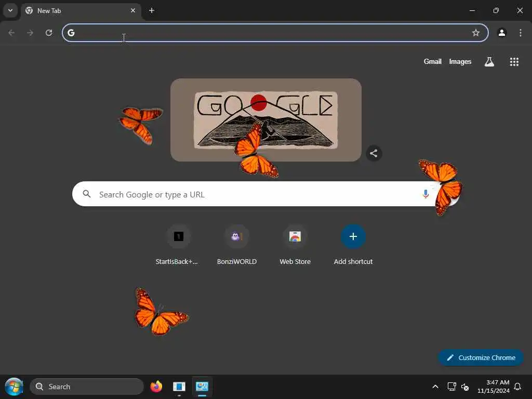This screenshot has height=399, width=532.
Task: Open the notifications bell icon
Action: (517, 387)
